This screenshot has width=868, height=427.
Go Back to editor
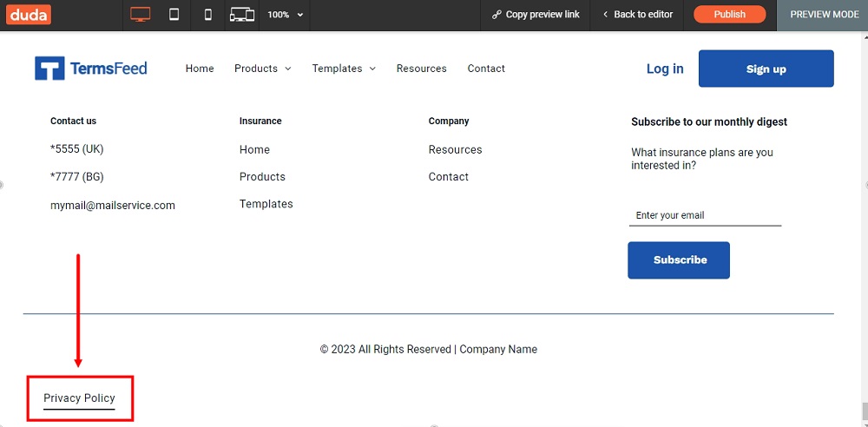point(637,15)
